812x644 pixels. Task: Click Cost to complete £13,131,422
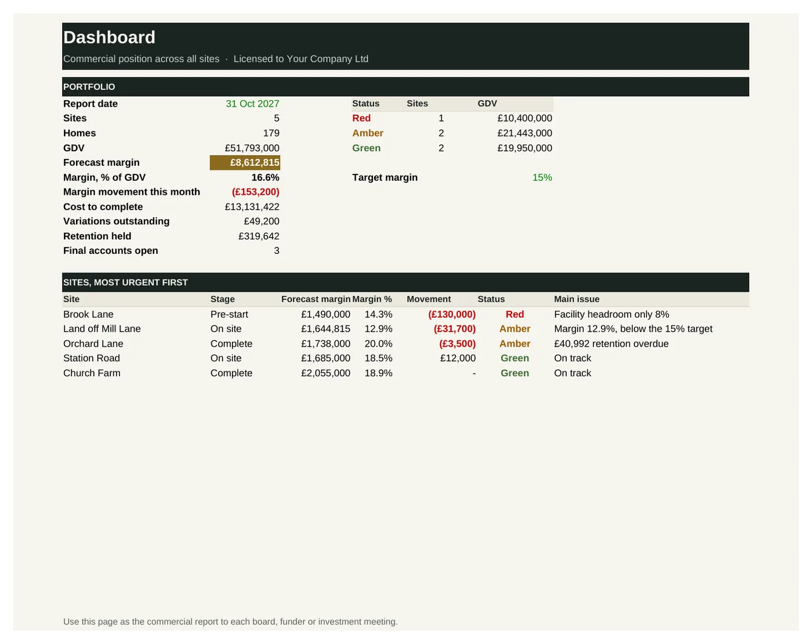pos(252,207)
